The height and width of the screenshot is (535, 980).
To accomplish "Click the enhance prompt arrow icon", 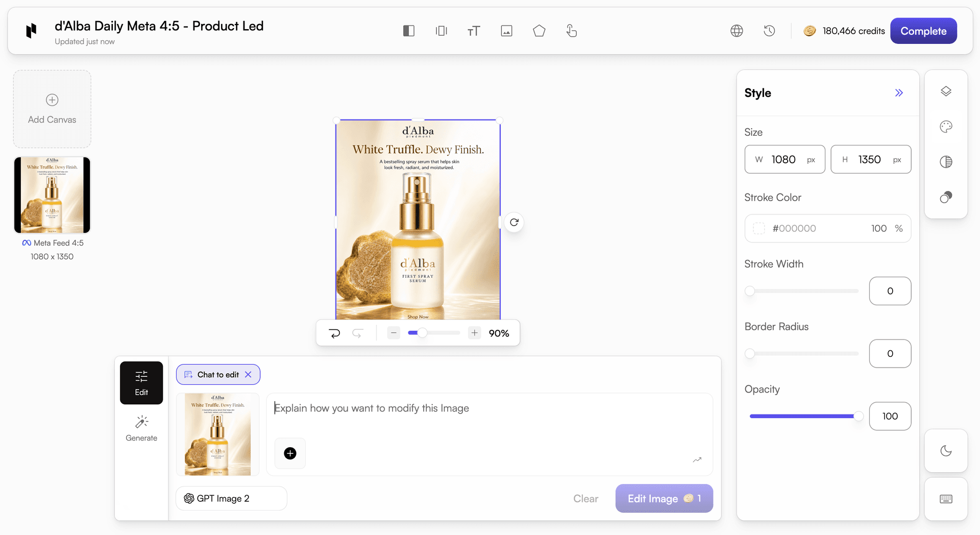I will [697, 459].
